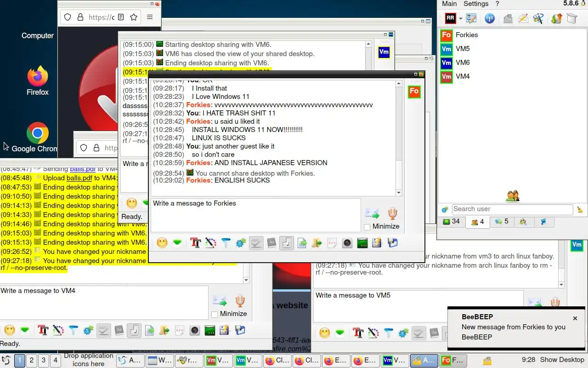Clear search with broom icon beside Search user
588x368 pixels.
(580, 210)
